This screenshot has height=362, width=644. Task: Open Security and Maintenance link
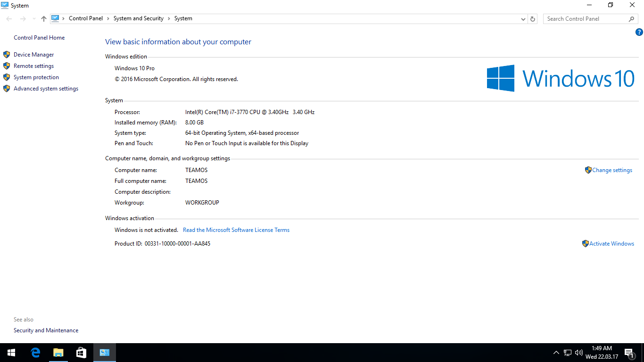[x=46, y=330]
